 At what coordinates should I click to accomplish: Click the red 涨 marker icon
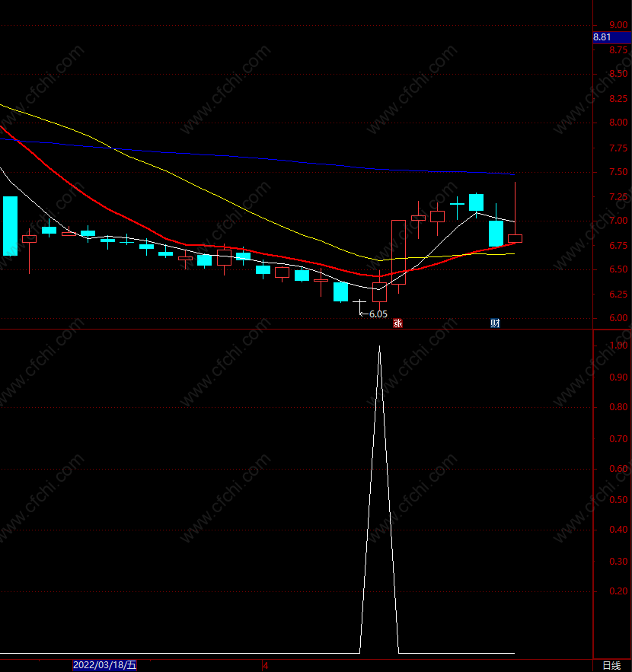[398, 323]
